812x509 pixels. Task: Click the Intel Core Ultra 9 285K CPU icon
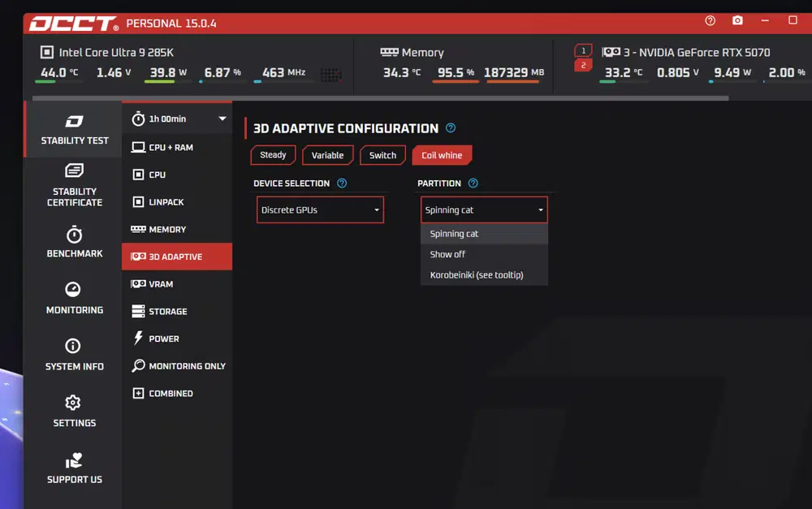pos(46,52)
